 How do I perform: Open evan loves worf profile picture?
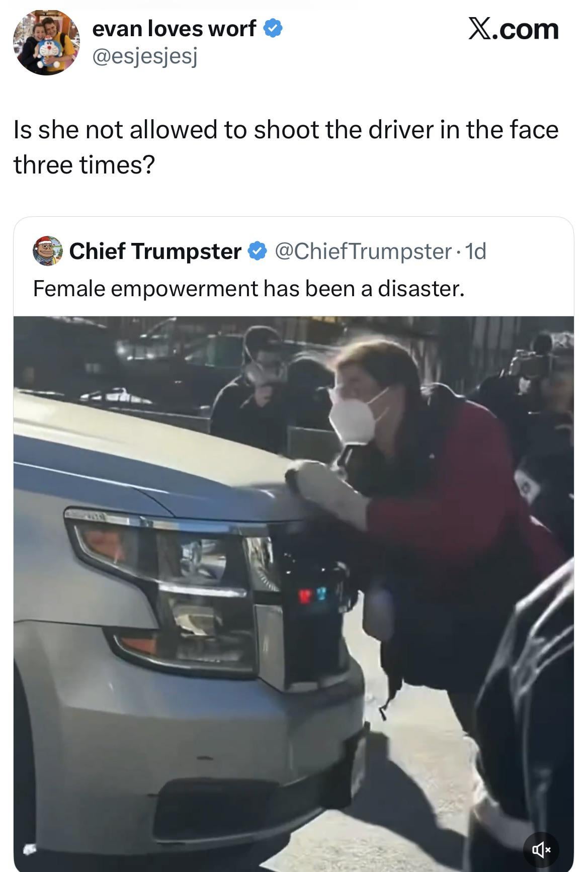coord(46,42)
